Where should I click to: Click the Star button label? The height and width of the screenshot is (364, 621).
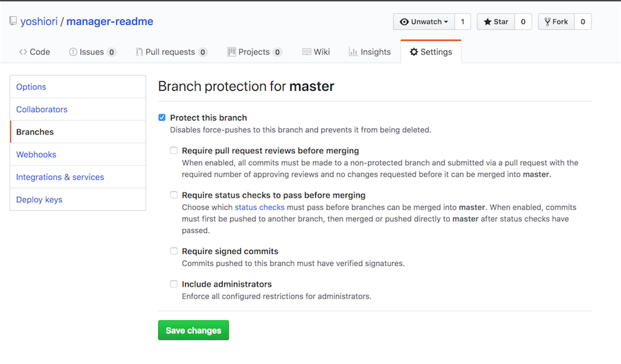pos(500,22)
